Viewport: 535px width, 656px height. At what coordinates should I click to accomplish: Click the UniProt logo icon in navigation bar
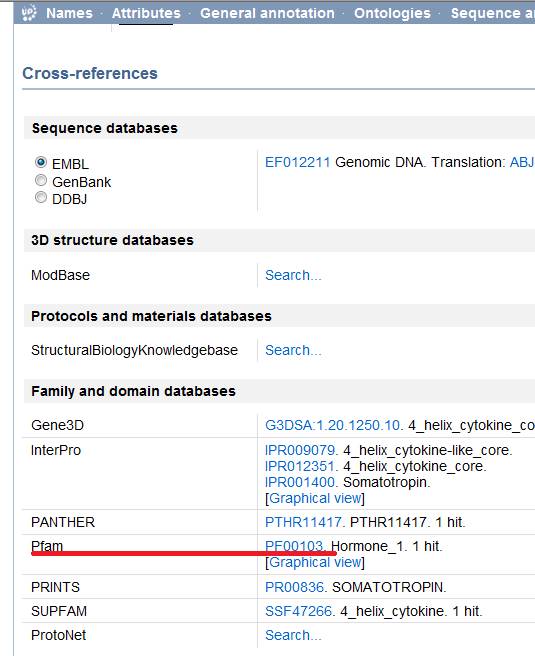click(28, 13)
